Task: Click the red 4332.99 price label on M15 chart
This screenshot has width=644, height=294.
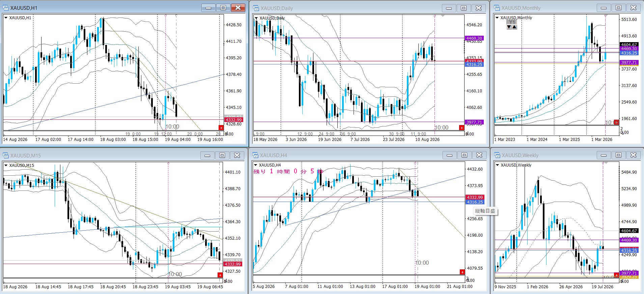Action: [233, 264]
